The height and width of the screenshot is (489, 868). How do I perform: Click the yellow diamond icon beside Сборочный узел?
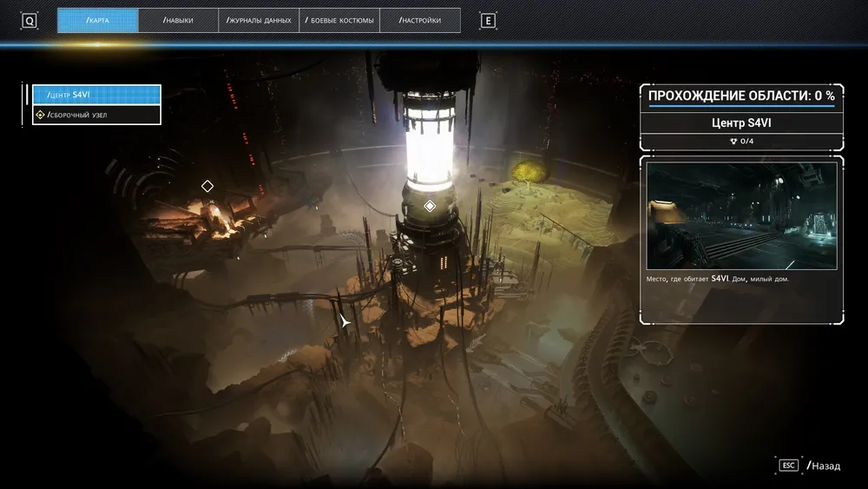40,115
